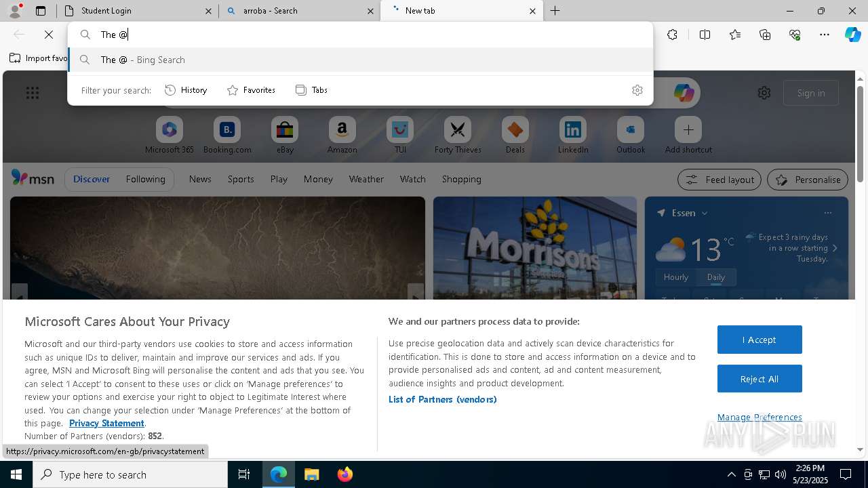Click the Personalise button
The height and width of the screenshot is (488, 868).
coord(808,180)
